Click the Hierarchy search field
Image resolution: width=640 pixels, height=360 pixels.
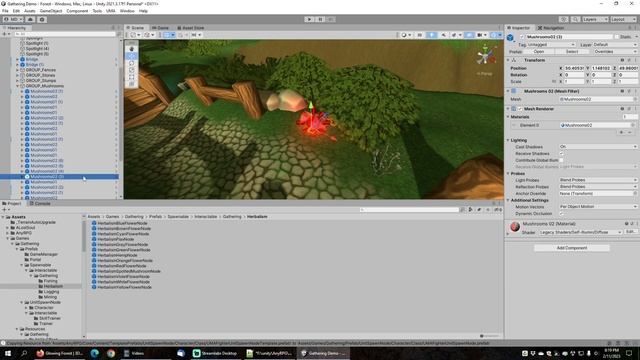pyautogui.click(x=65, y=34)
